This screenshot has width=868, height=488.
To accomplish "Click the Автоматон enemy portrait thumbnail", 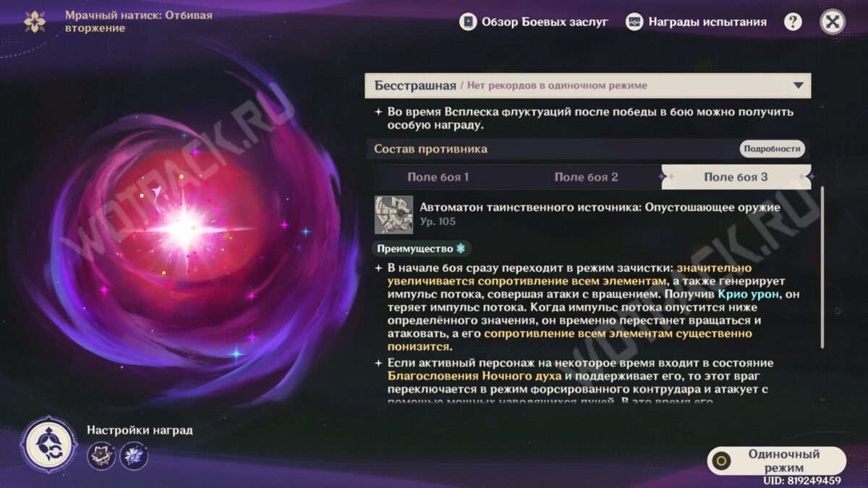I will point(393,215).
